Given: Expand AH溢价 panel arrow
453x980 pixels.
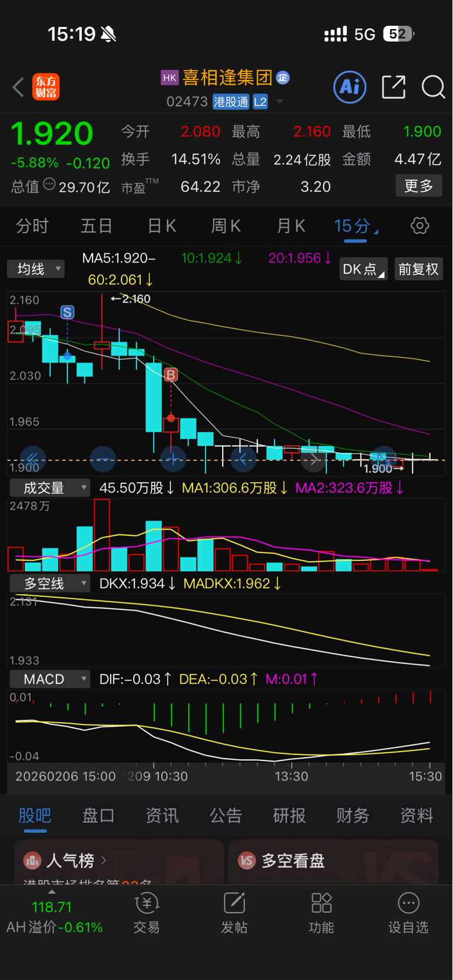Looking at the screenshot, I should click(x=52, y=892).
